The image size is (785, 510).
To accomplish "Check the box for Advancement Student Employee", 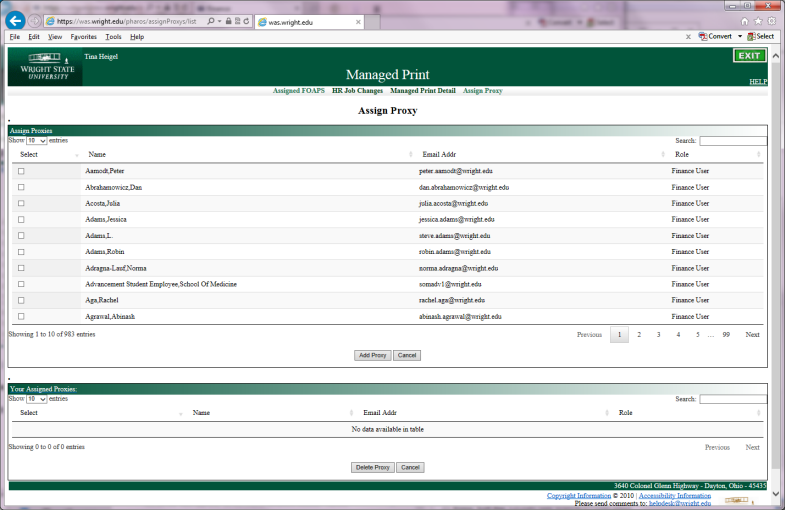I will (21, 284).
